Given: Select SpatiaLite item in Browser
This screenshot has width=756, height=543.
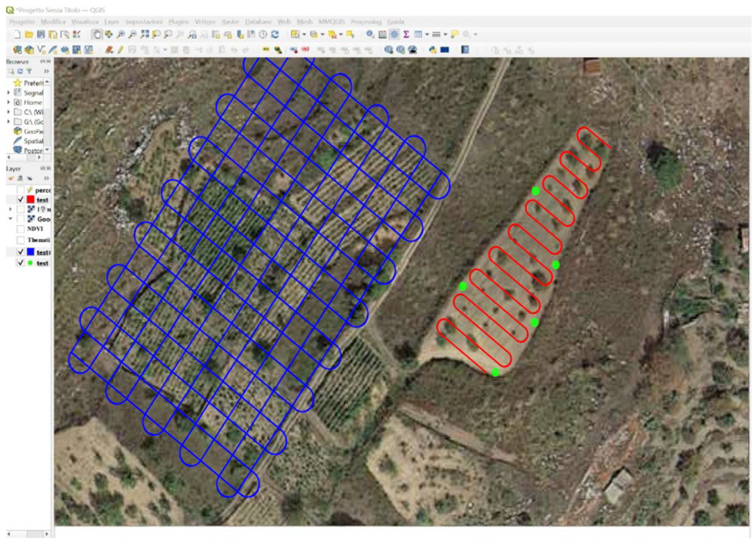Looking at the screenshot, I should (x=29, y=141).
